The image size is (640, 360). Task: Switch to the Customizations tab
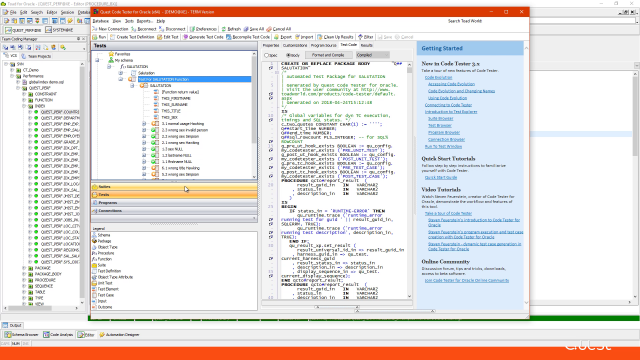(x=295, y=45)
